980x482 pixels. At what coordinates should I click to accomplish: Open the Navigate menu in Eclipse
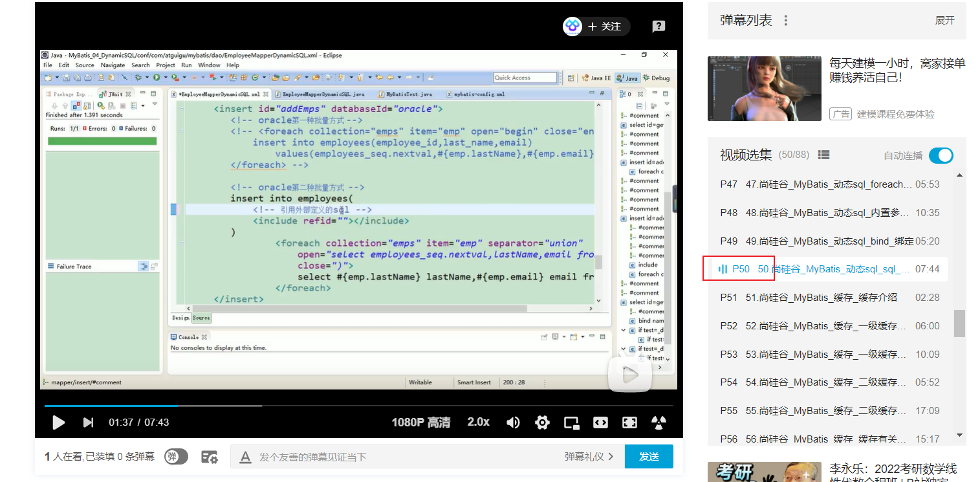113,65
